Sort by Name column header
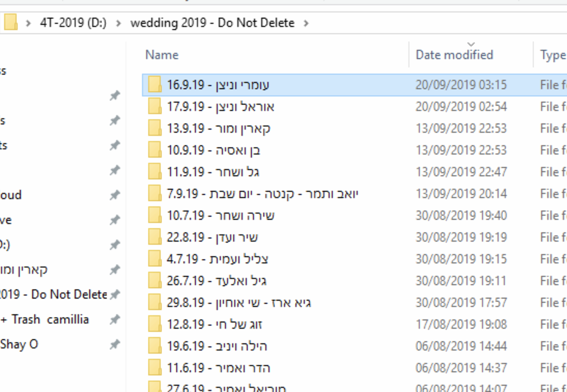This screenshot has height=392, width=567. pos(162,54)
